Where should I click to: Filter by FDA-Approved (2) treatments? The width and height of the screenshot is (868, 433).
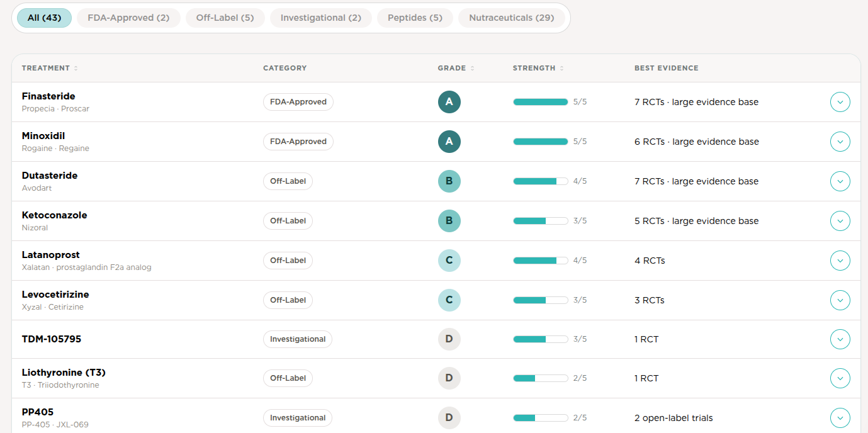(128, 18)
